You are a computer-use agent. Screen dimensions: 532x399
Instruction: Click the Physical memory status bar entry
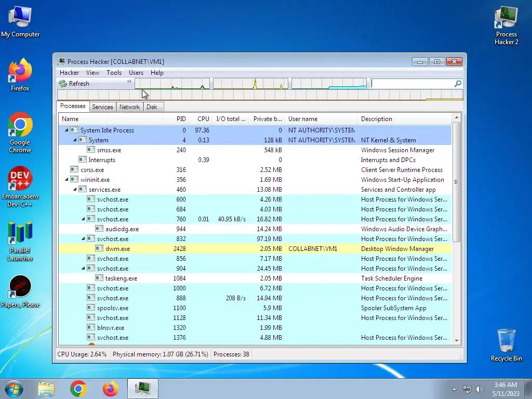(160, 354)
